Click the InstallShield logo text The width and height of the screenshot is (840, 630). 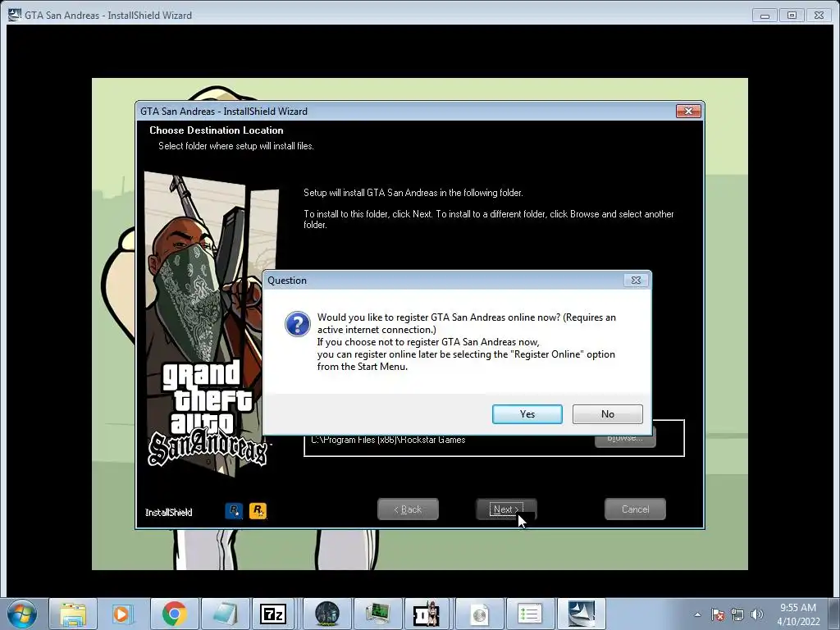pyautogui.click(x=168, y=513)
